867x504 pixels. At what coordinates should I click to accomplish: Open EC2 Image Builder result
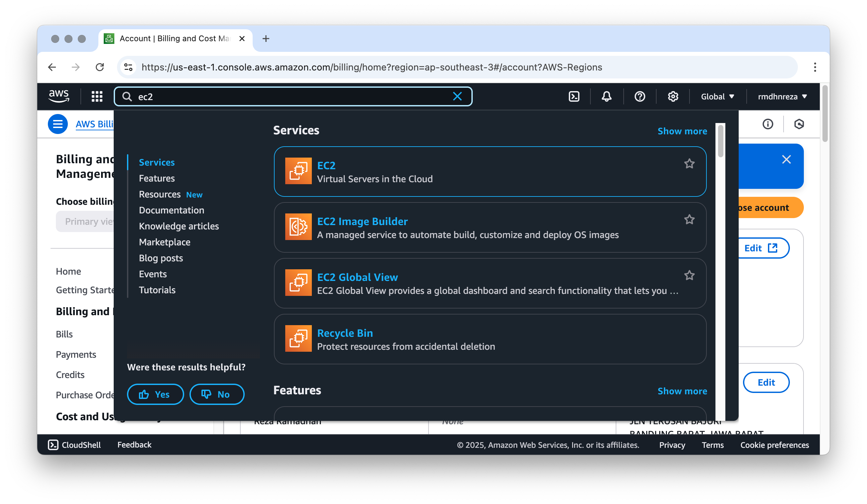tap(490, 227)
